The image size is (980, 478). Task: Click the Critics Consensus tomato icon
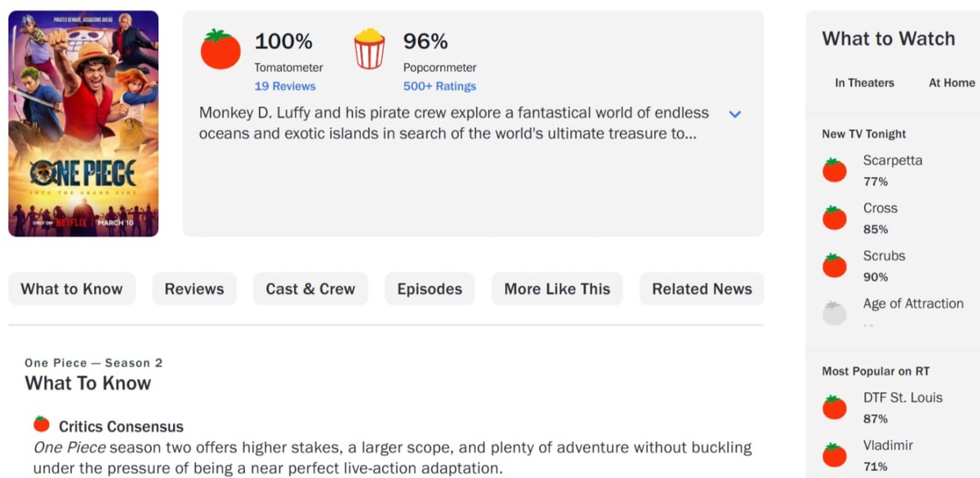click(x=42, y=423)
